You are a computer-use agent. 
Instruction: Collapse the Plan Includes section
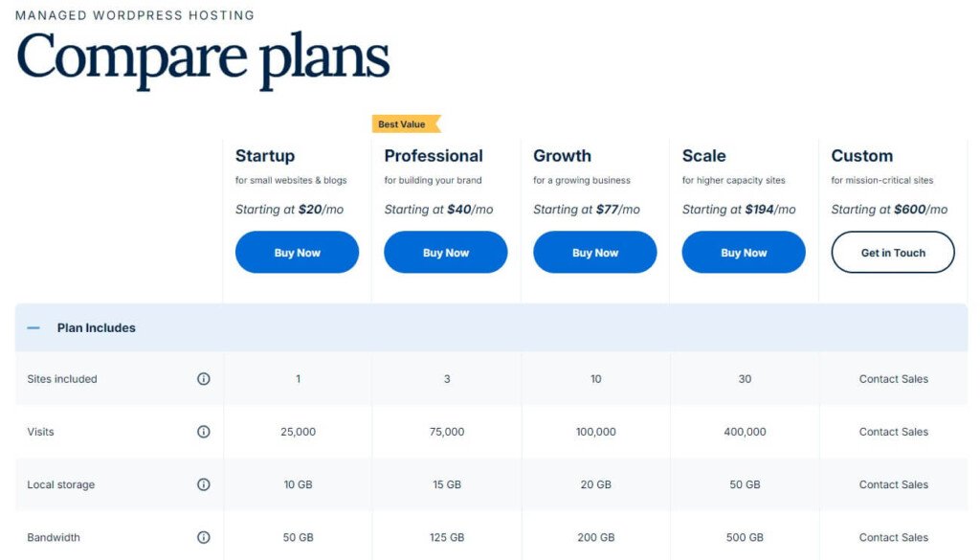click(34, 327)
